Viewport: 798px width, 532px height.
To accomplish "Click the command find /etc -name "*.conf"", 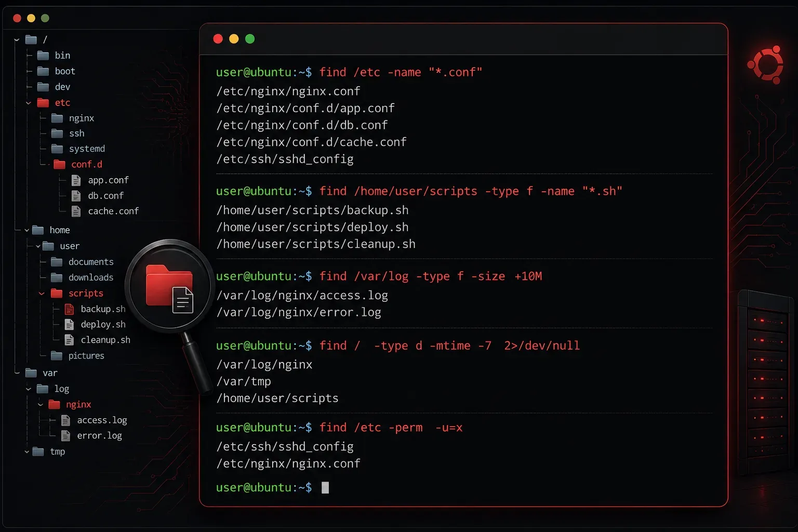I will click(x=401, y=72).
